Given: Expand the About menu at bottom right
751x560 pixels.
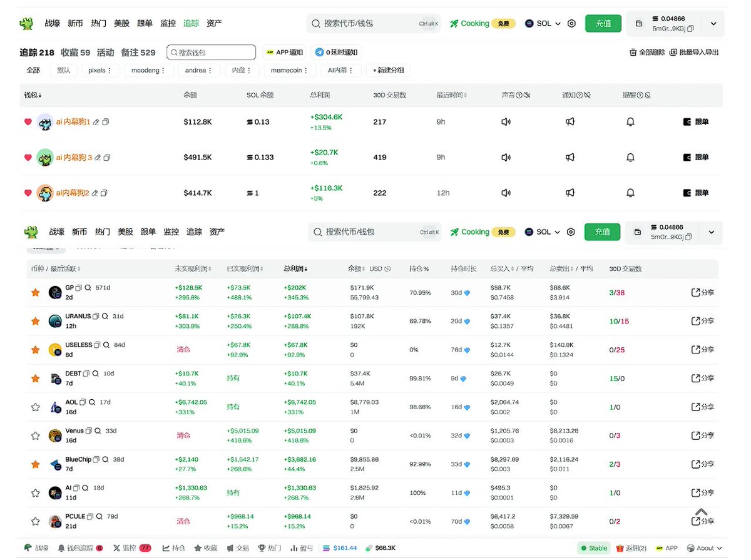Looking at the screenshot, I should pos(705,547).
